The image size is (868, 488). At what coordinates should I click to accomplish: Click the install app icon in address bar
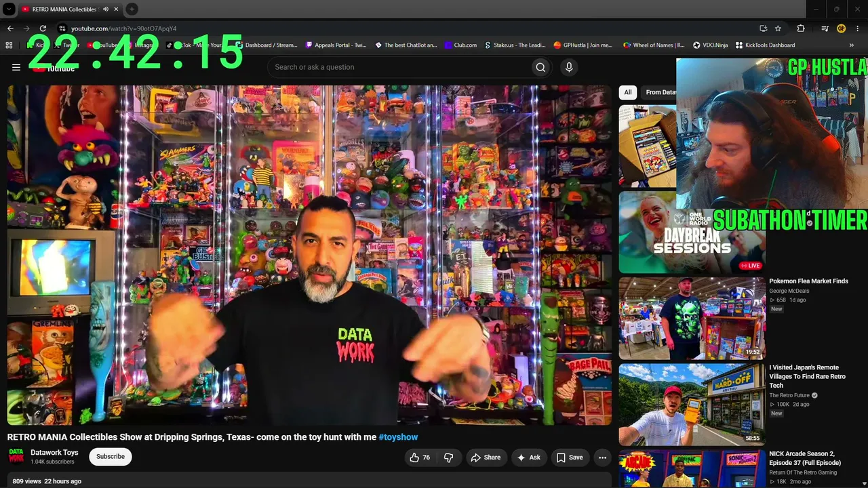coord(763,28)
